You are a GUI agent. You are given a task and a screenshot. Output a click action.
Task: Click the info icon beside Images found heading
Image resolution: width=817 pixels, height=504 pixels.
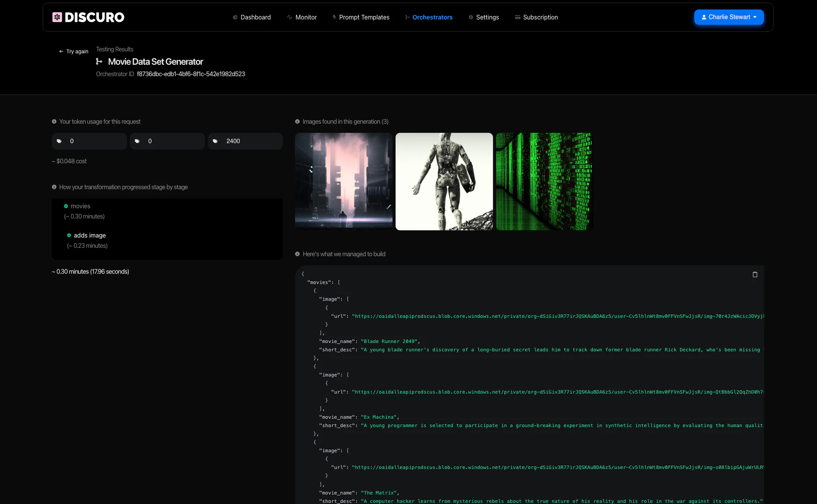[x=298, y=121]
